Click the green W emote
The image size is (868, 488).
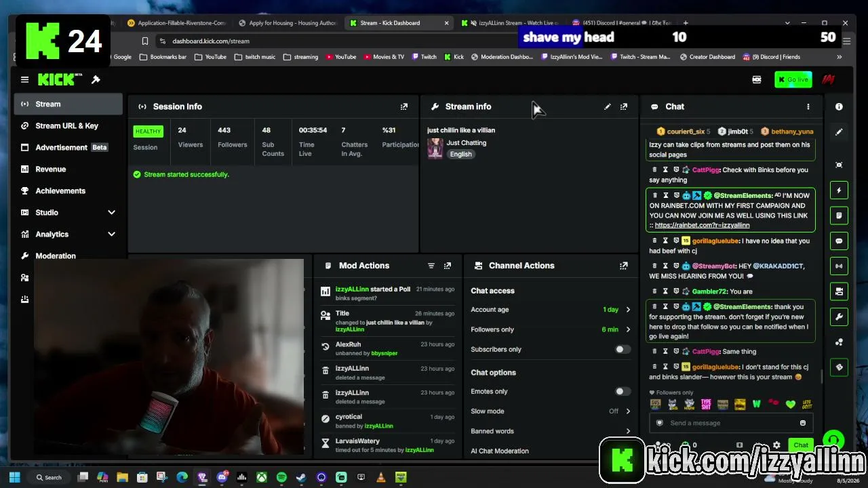757,405
